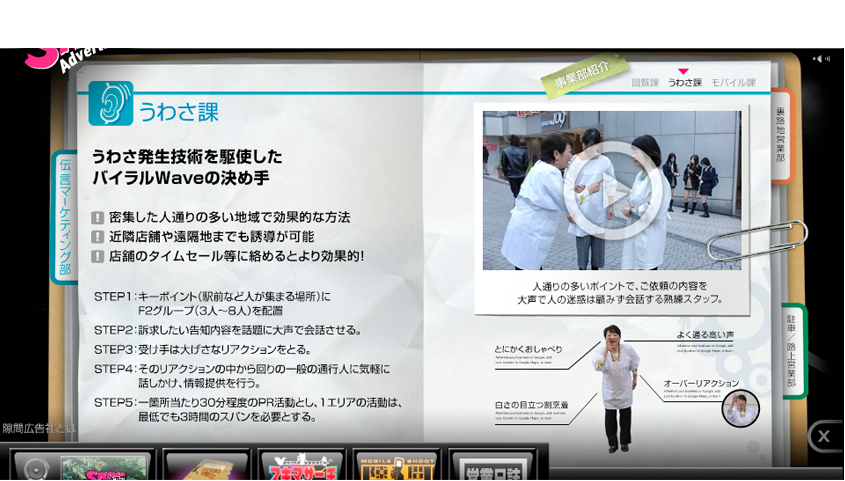Open the スキマサーチ thumbnail

(301, 466)
